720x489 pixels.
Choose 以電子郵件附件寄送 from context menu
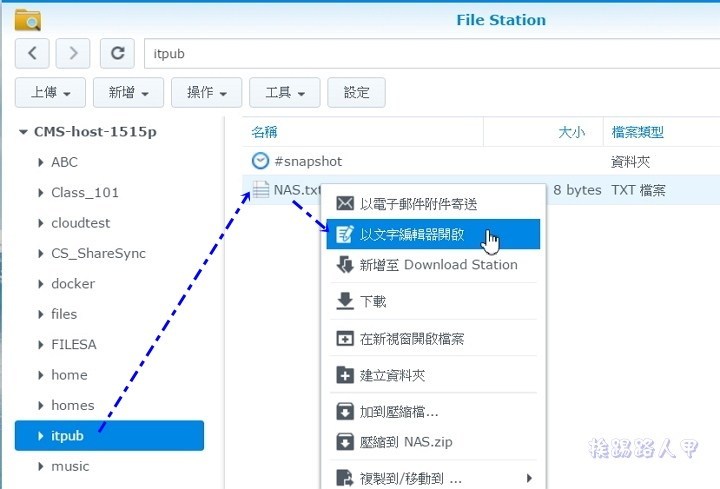(x=433, y=203)
